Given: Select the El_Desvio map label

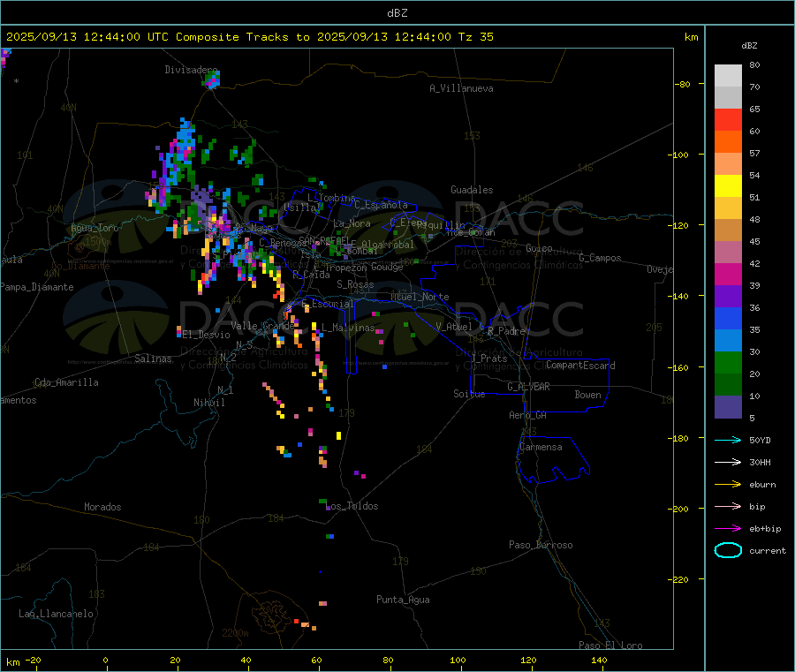Looking at the screenshot, I should pyautogui.click(x=207, y=335).
